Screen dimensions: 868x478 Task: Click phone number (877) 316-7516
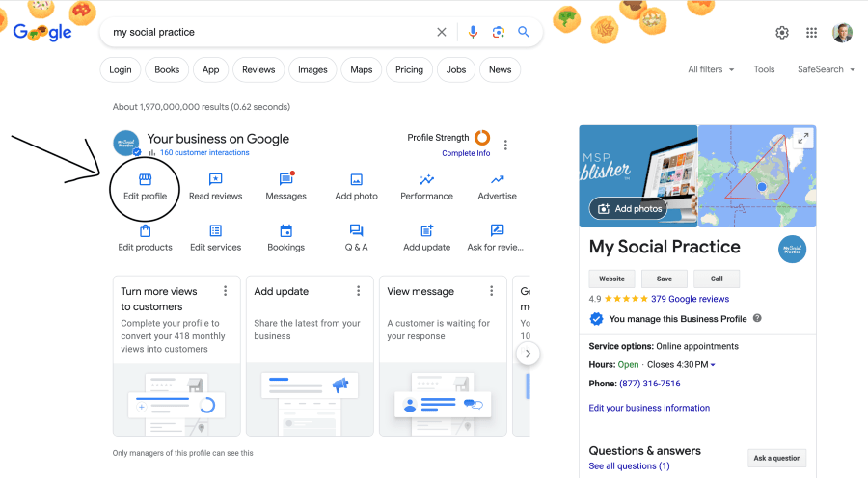click(649, 384)
